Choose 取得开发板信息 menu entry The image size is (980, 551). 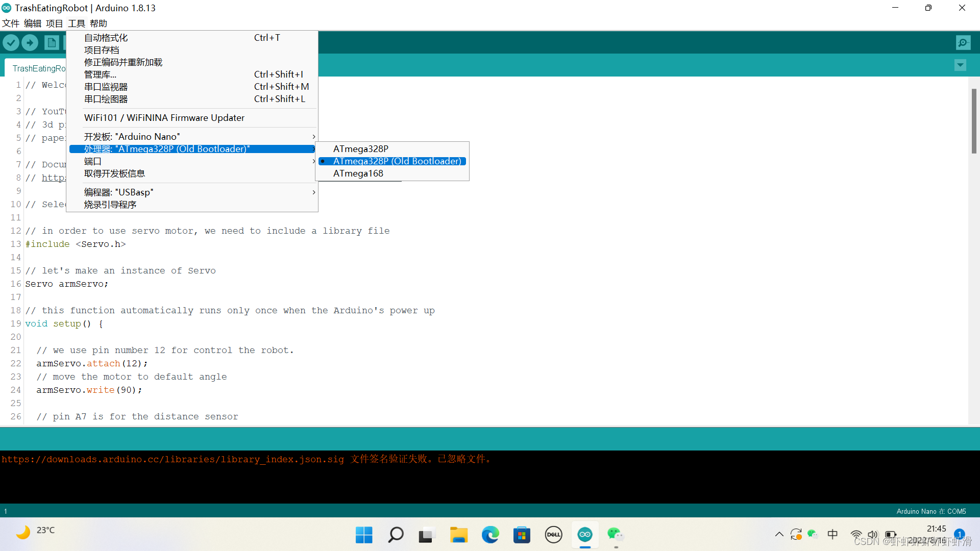pyautogui.click(x=193, y=173)
